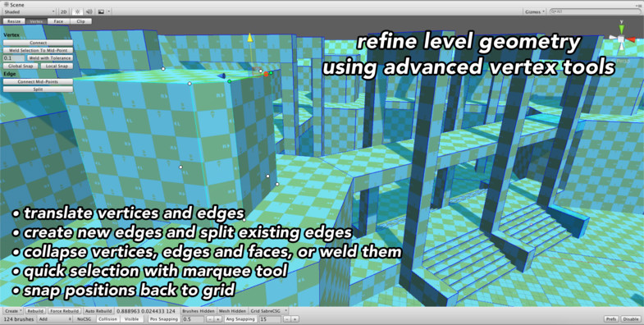The width and height of the screenshot is (644, 325).
Task: Switch to Vertex mode tab
Action: 37,21
